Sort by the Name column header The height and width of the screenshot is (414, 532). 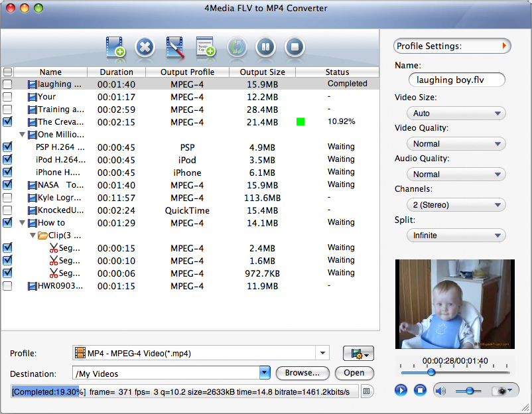[50, 72]
